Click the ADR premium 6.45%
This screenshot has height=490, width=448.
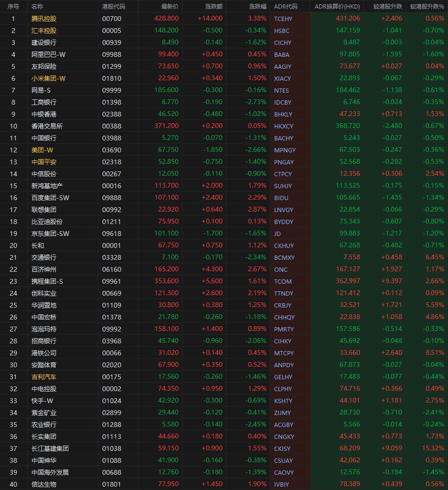(435, 257)
